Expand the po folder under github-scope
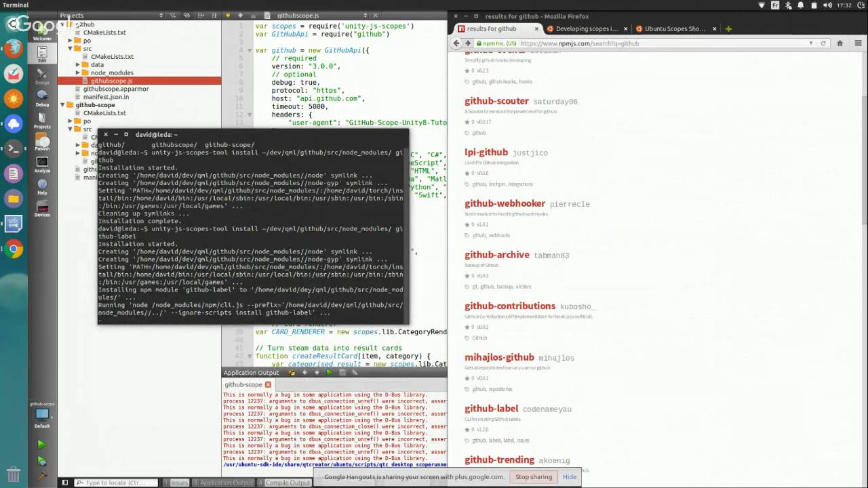This screenshot has height=488, width=868. [x=70, y=121]
